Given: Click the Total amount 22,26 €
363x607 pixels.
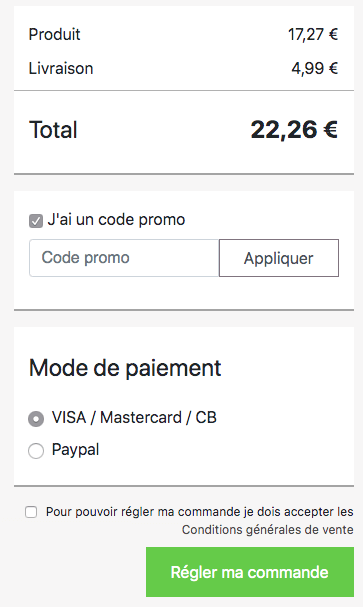Looking at the screenshot, I should click(x=294, y=129).
